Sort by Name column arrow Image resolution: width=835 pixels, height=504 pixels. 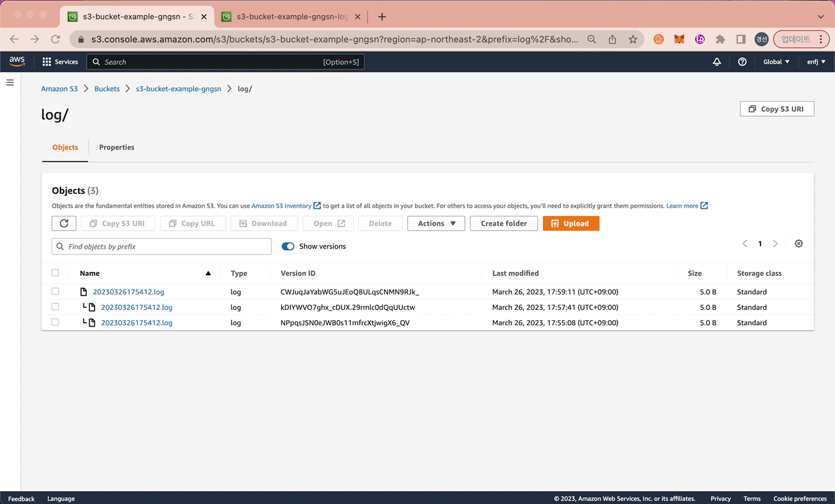(208, 273)
